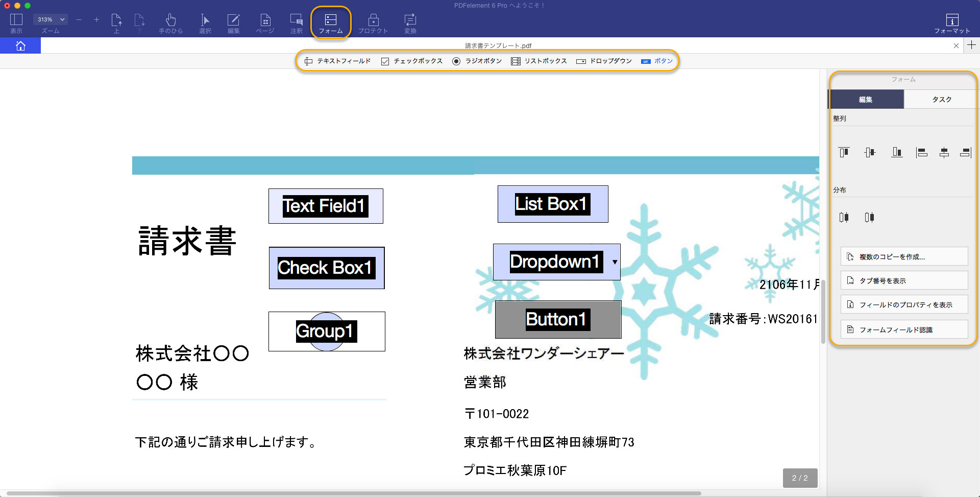Image resolution: width=980 pixels, height=497 pixels.
Task: Click フィールドのプロパティを表示 button
Action: click(x=904, y=304)
